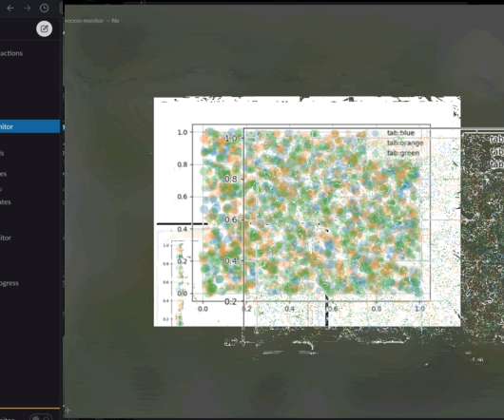Click the orange progress line at the sidebar bottom

coord(29,409)
